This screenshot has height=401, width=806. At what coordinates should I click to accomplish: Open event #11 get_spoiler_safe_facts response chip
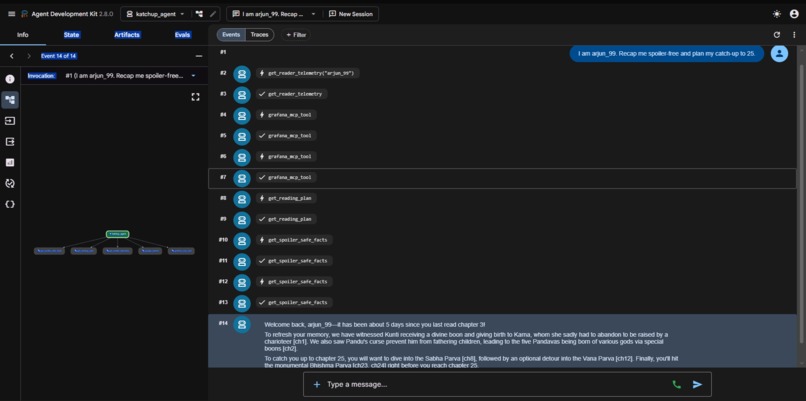point(294,261)
